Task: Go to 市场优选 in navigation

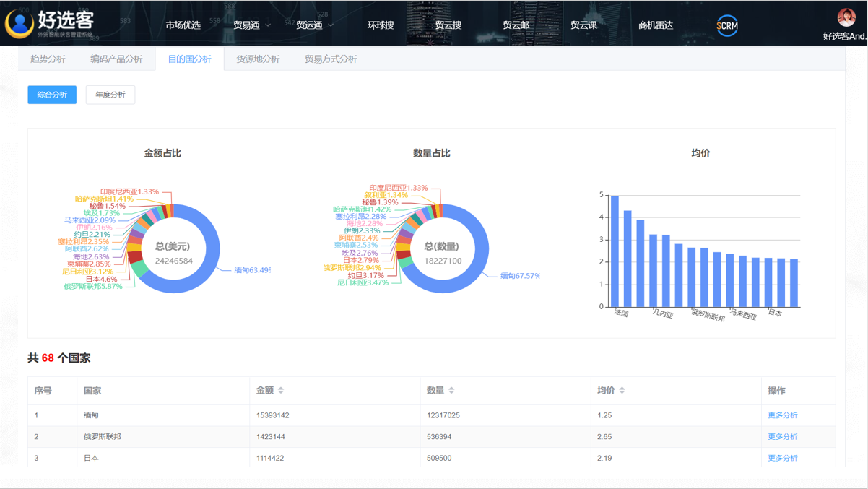Action: [x=183, y=25]
